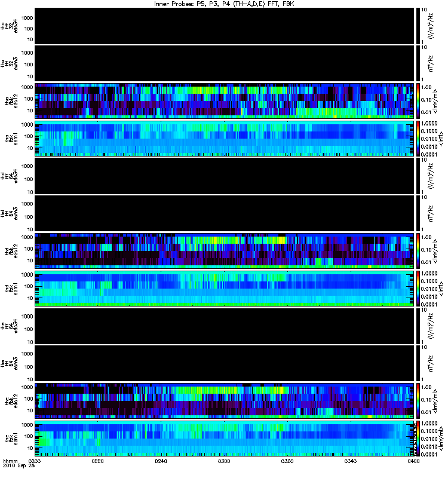Click the thd fbk scm1 rainbow color bar
Image resolution: width=448 pixels, height=478 pixels.
418,289
